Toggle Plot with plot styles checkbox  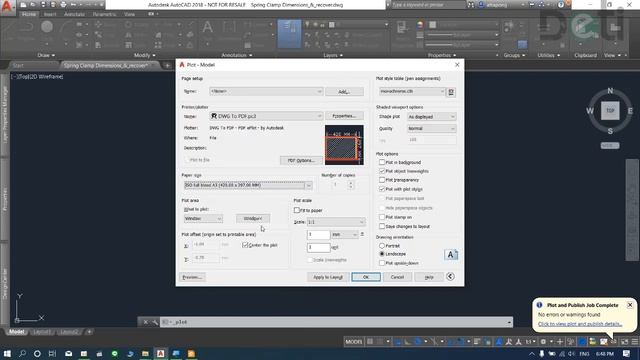(382, 189)
